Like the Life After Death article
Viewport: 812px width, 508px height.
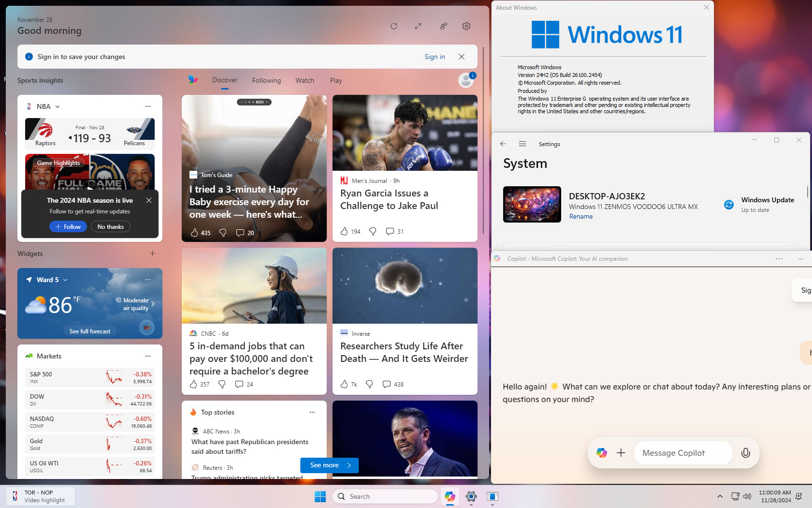[x=344, y=384]
